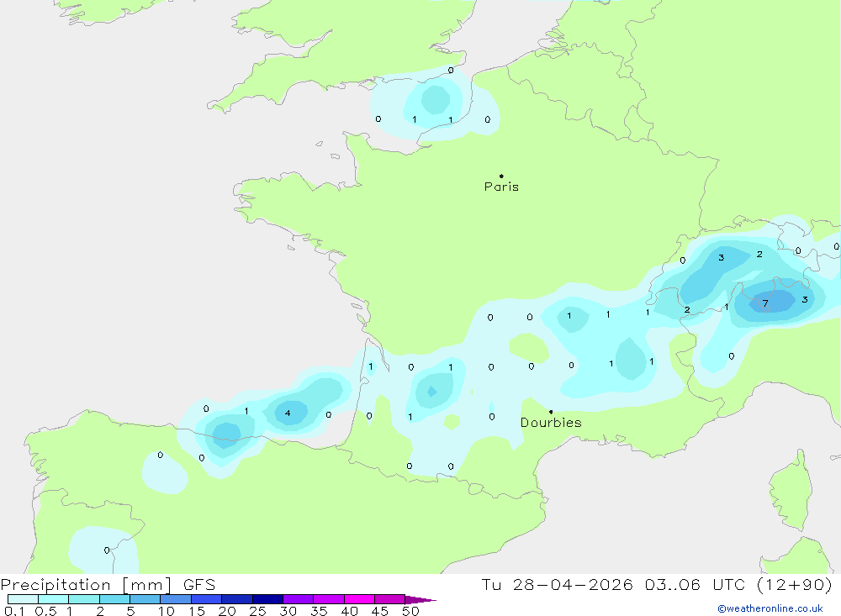The height and width of the screenshot is (616, 841).
Task: Click the Paris location dot marker
Action: [x=501, y=176]
